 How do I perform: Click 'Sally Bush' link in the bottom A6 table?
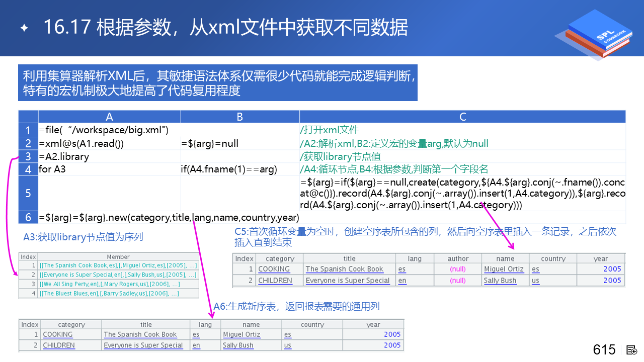click(x=238, y=345)
